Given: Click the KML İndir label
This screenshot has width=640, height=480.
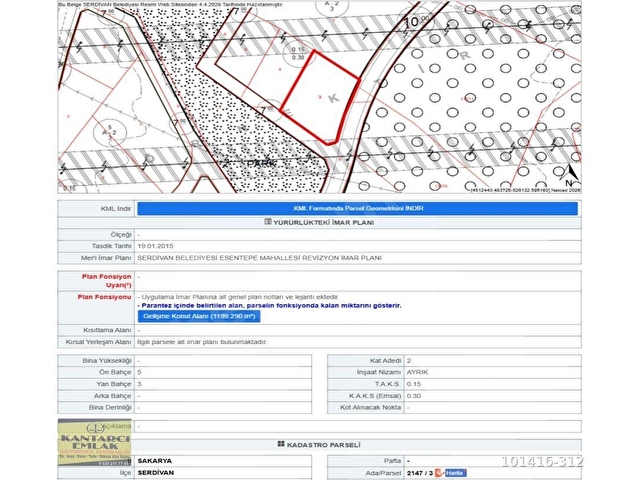Looking at the screenshot, I should pos(116,209).
